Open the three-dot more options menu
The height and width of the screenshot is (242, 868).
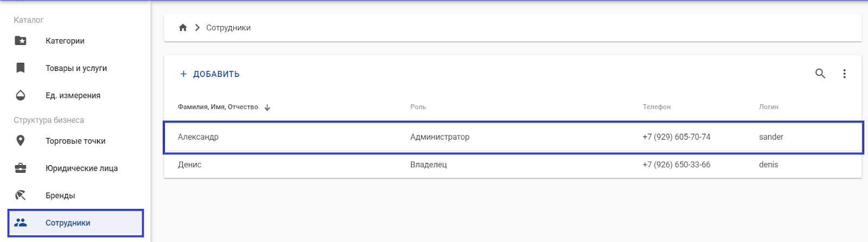(x=844, y=74)
